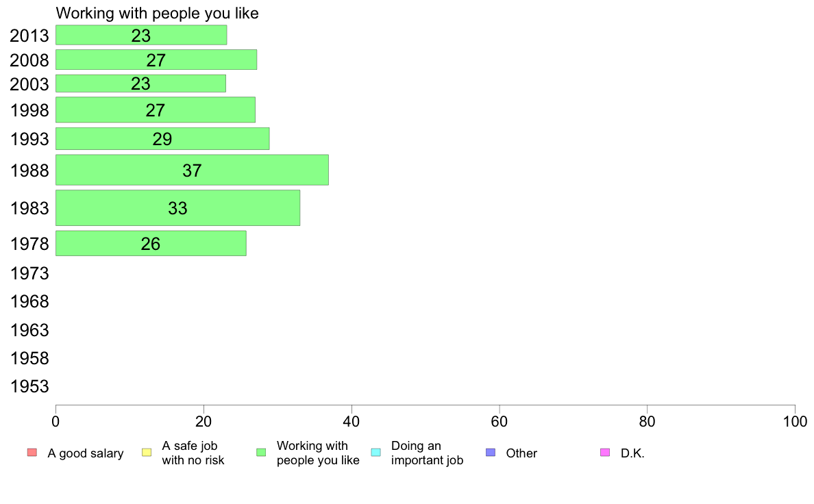Click the A good salary legend text
This screenshot has height=504, width=814.
[x=86, y=453]
